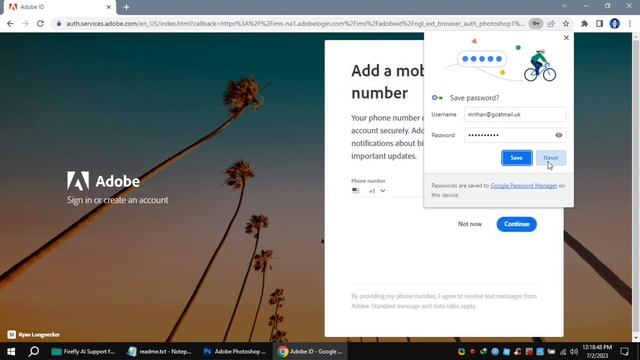The image size is (640, 360).
Task: Toggle the Chrome side panel
Action: click(599, 24)
